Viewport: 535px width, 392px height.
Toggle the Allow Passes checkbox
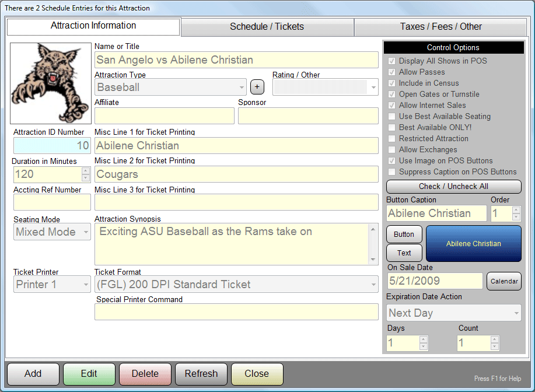coord(391,72)
